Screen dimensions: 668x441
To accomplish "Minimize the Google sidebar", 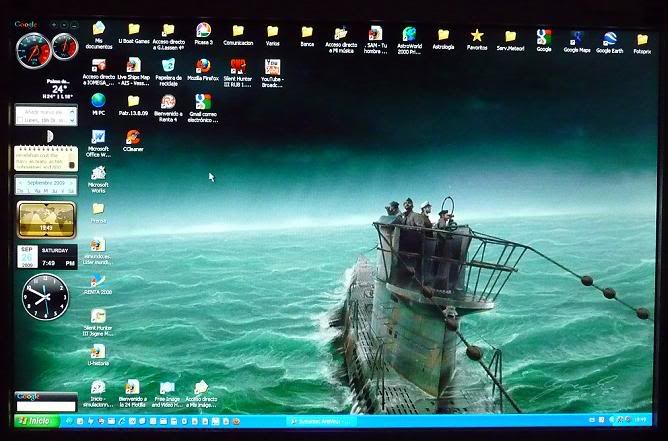I will [74, 25].
